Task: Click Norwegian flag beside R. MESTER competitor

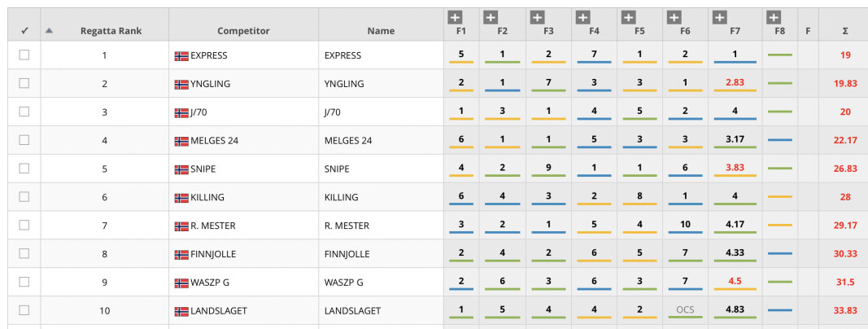Action: 181,226
